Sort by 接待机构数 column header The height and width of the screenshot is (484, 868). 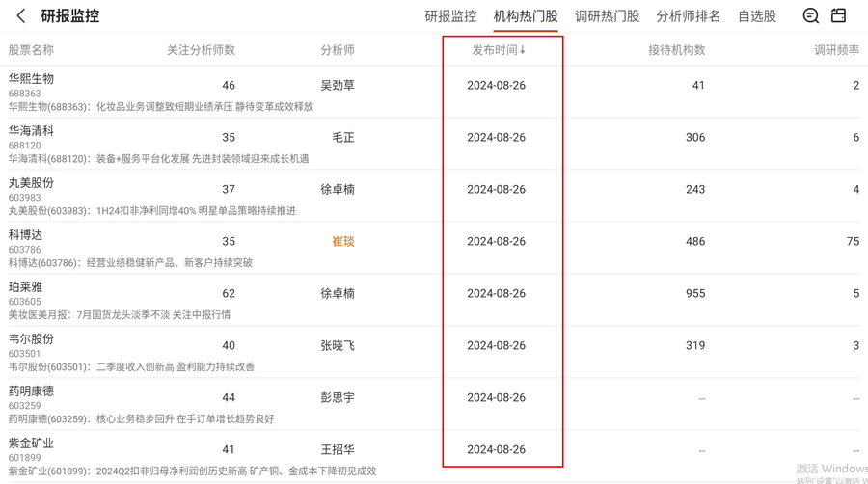click(x=676, y=50)
